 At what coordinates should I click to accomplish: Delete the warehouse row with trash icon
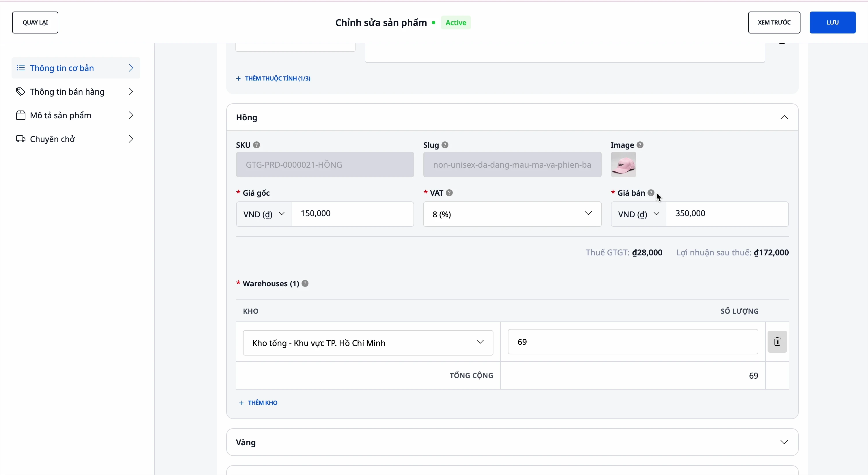pos(777,342)
